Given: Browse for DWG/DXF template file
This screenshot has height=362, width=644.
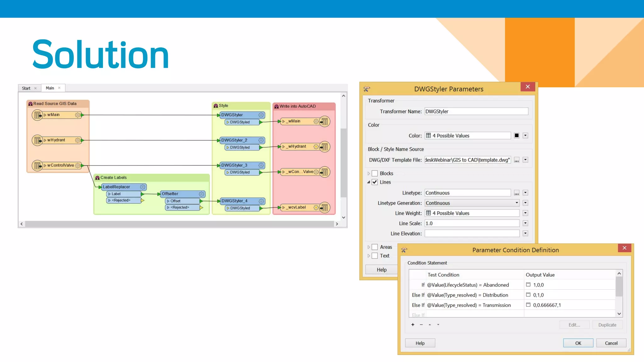Looking at the screenshot, I should 517,160.
